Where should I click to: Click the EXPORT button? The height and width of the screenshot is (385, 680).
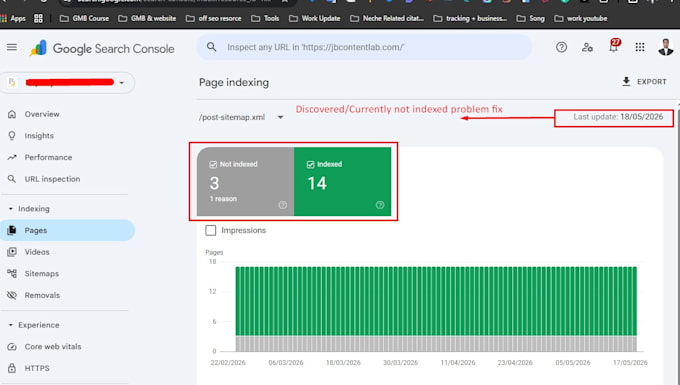(x=644, y=82)
